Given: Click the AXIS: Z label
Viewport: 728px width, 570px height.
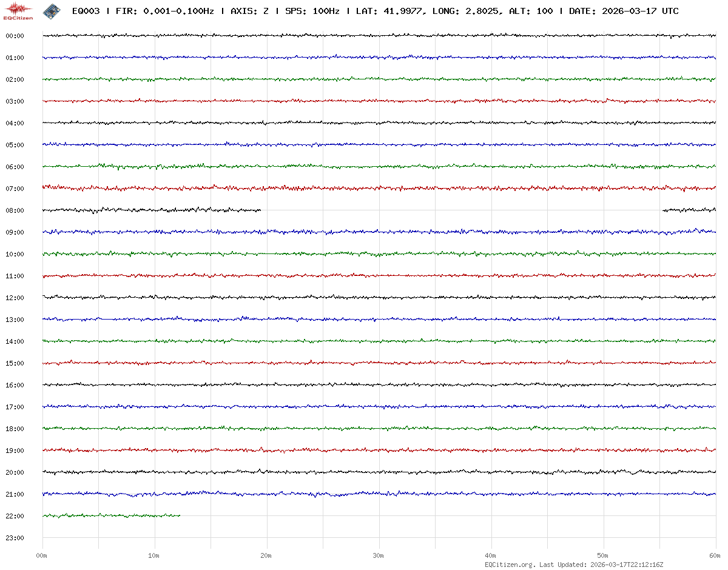Looking at the screenshot, I should point(250,12).
